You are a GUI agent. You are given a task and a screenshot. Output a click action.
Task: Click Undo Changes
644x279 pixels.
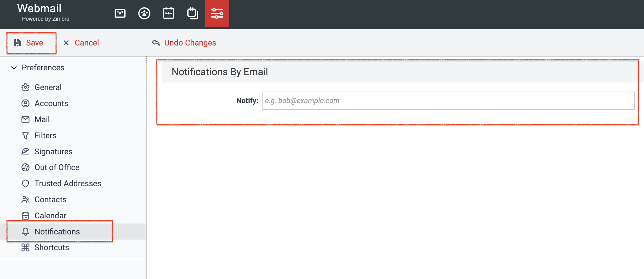184,43
